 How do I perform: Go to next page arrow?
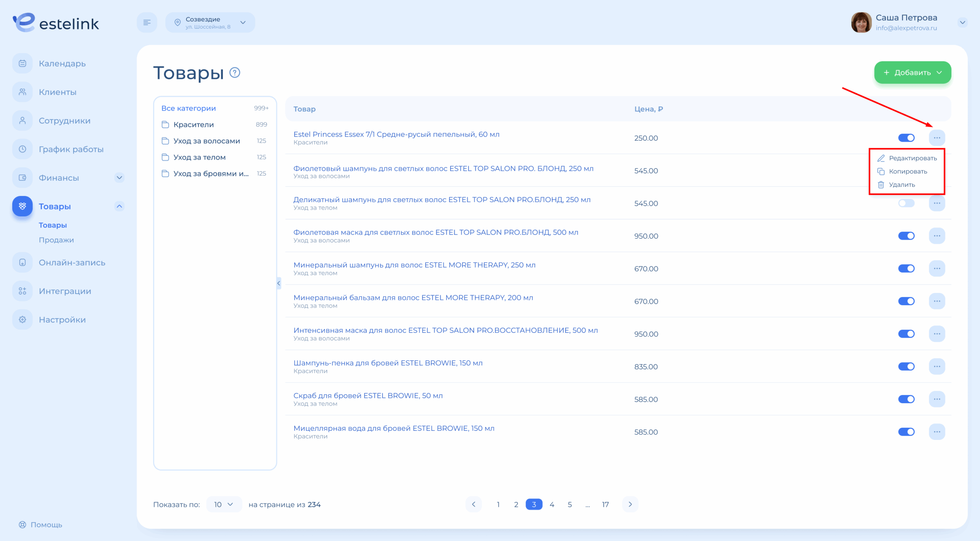click(x=630, y=504)
